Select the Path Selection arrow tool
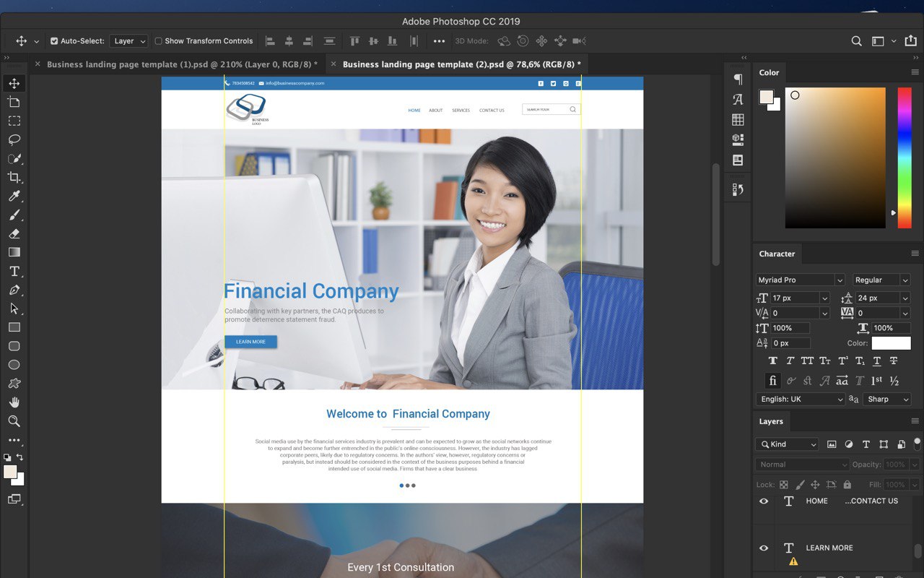Viewport: 924px width, 578px height. coord(14,309)
